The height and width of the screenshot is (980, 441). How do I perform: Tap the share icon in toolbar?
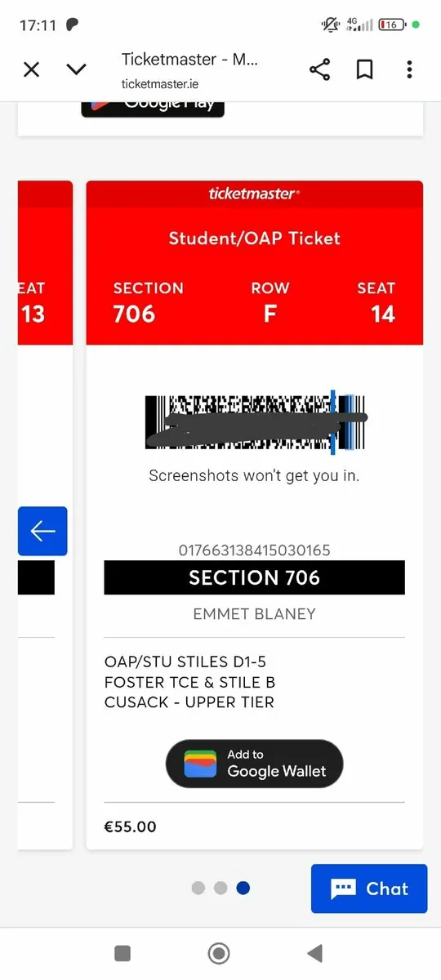[319, 69]
